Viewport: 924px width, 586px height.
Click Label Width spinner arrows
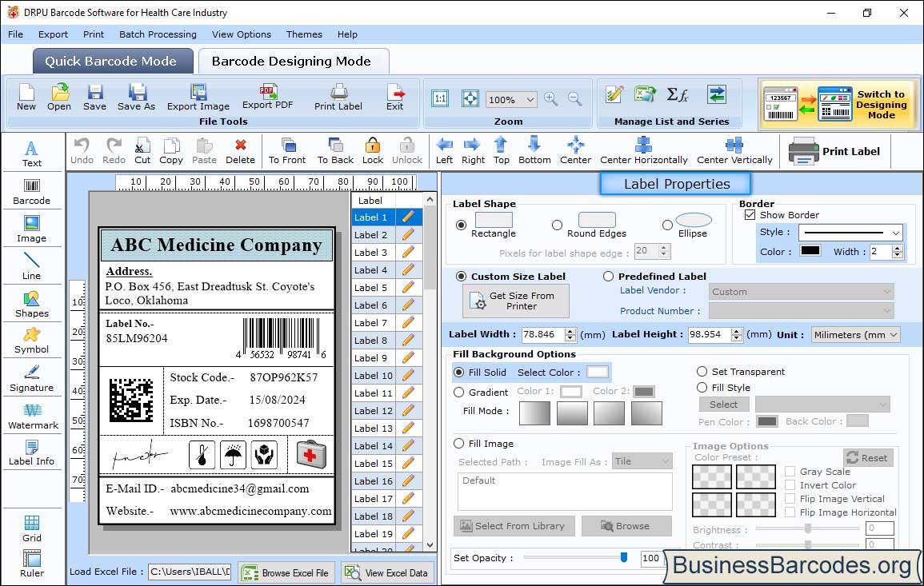[570, 334]
